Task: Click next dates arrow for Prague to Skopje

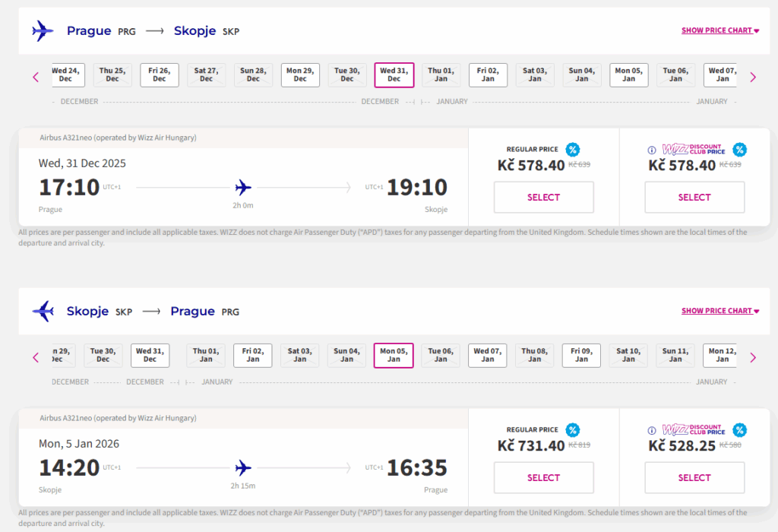Action: click(753, 77)
